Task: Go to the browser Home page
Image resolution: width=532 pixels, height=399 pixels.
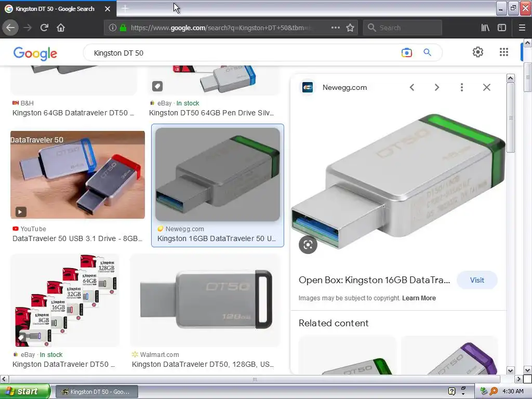Action: 61,28
